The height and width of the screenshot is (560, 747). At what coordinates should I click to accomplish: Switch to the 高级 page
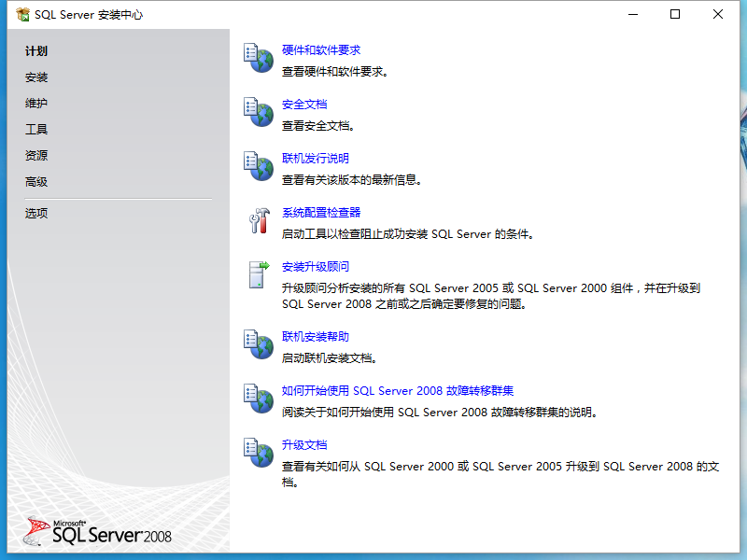tap(36, 182)
